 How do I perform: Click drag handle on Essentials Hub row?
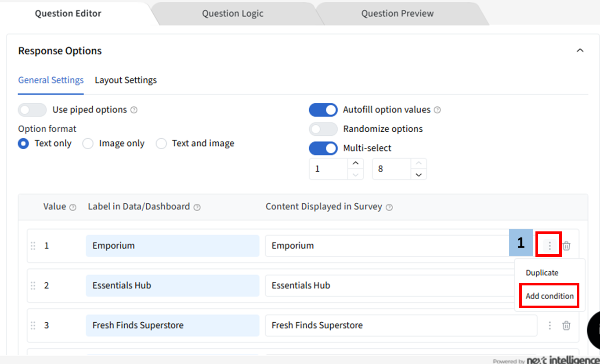(33, 286)
